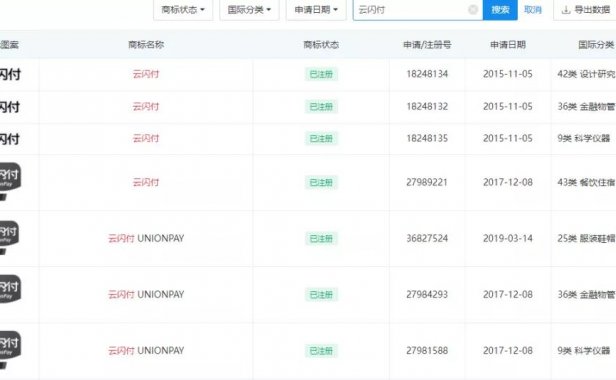Open 云闪付 trademark in row 27989221
The image size is (616, 380).
(146, 182)
